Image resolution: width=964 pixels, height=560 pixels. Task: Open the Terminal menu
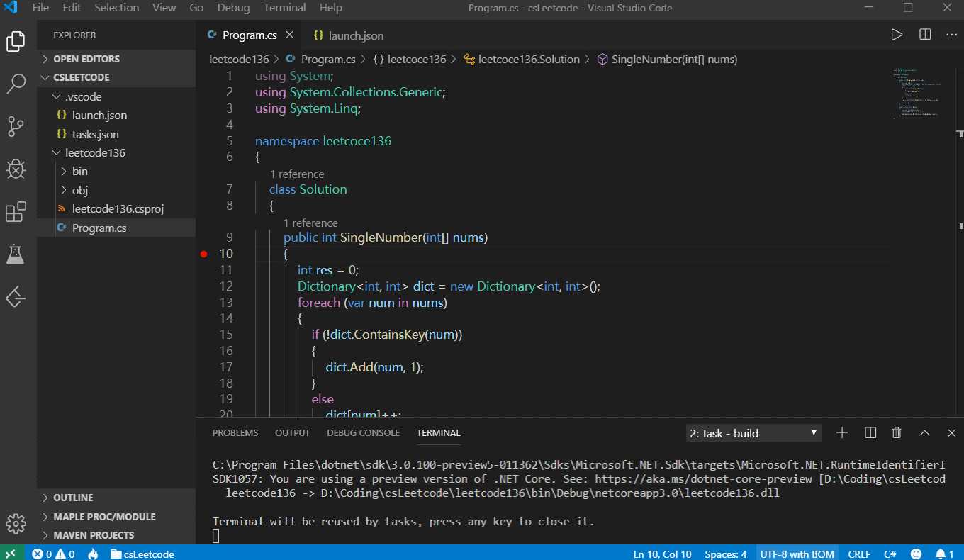point(284,8)
